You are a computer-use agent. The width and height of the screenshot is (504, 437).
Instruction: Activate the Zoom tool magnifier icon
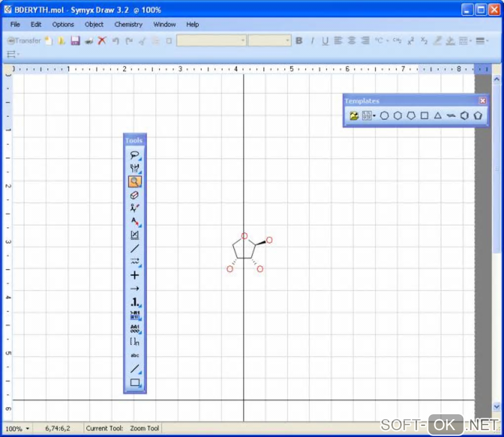135,182
